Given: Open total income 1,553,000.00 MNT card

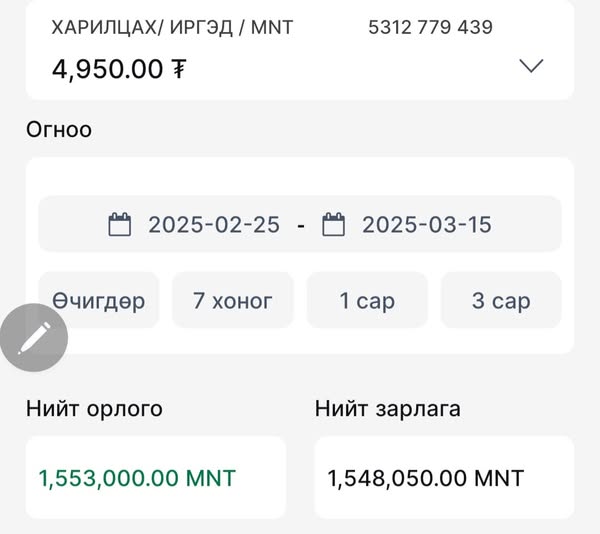Looking at the screenshot, I should coord(156,477).
